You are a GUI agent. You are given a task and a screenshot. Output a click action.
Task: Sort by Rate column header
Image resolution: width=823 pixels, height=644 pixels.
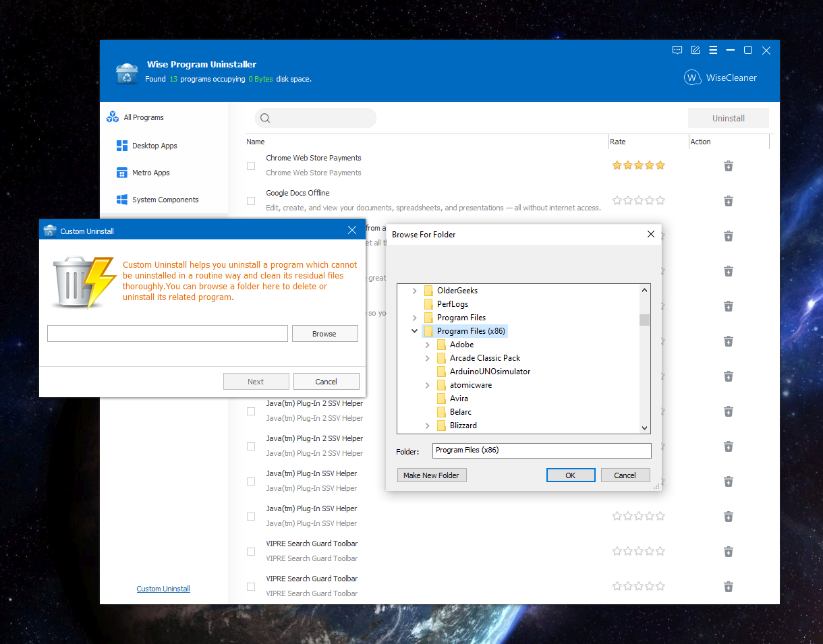point(618,142)
